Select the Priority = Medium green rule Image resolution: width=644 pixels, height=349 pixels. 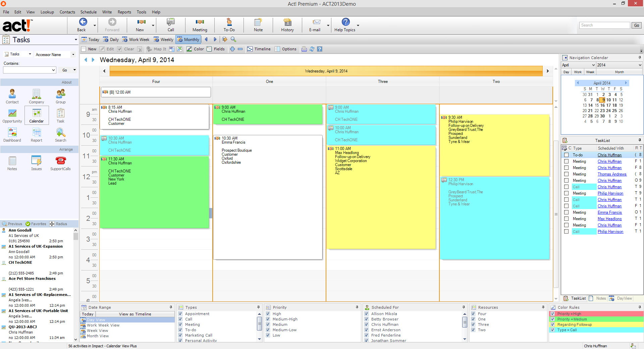pos(596,319)
